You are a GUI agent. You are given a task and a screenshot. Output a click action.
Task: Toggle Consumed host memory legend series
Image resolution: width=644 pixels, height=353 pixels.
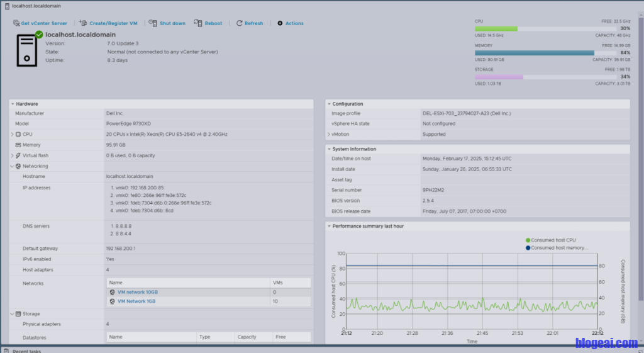point(555,248)
